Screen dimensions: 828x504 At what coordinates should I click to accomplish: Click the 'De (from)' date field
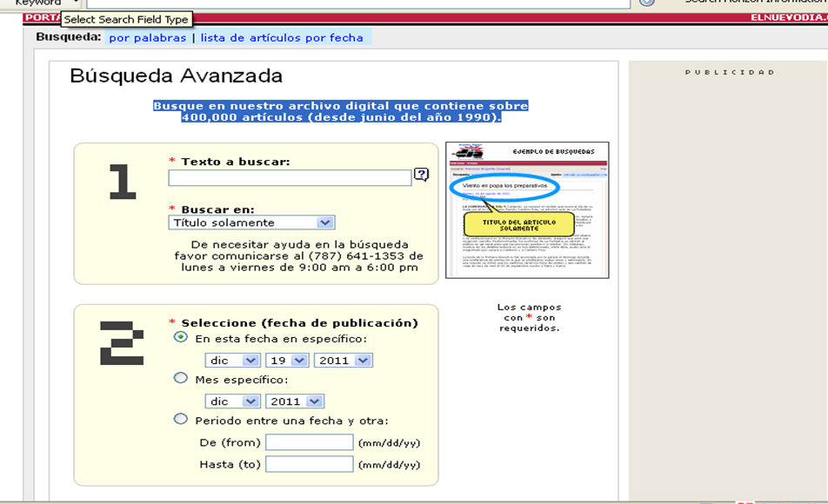click(x=309, y=442)
